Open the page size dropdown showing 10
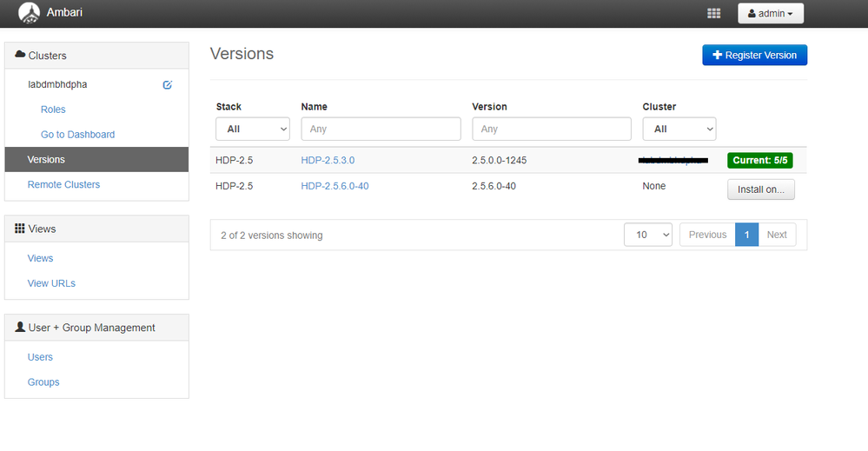The image size is (868, 451). point(647,235)
